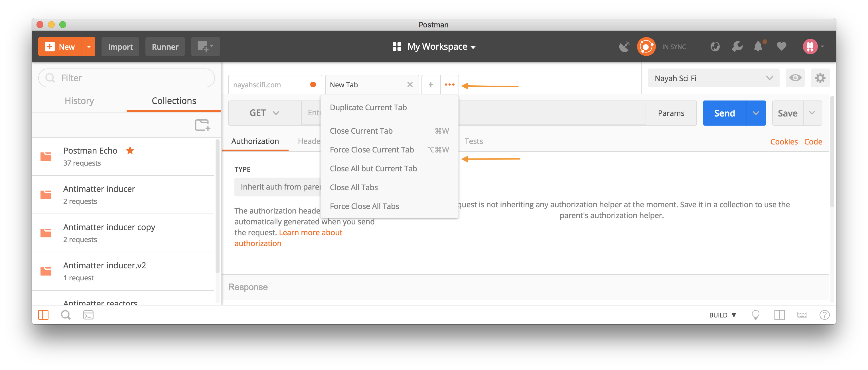The width and height of the screenshot is (868, 370).
Task: Open the user avatar menu
Action: pyautogui.click(x=813, y=47)
